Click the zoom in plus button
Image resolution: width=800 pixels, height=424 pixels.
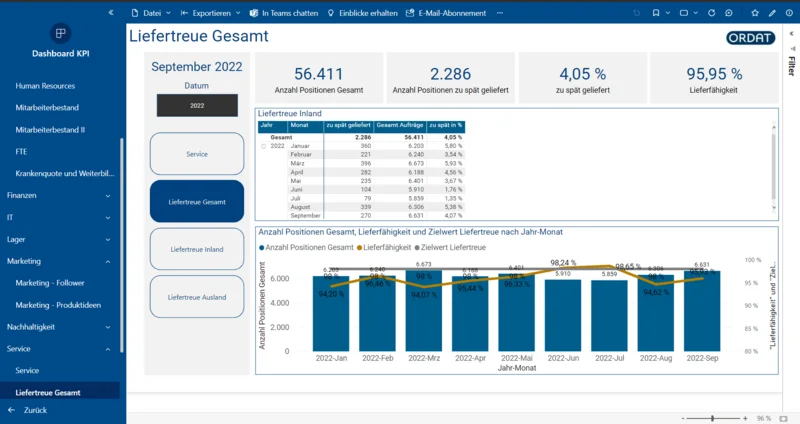click(745, 418)
